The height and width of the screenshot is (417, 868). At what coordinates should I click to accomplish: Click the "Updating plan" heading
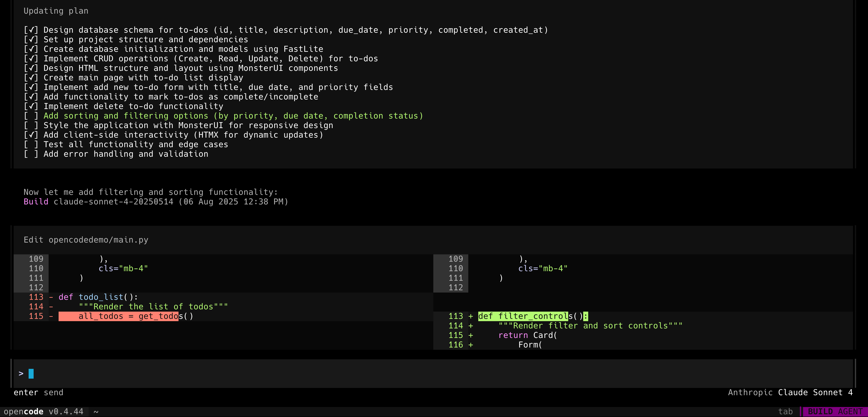pos(56,10)
